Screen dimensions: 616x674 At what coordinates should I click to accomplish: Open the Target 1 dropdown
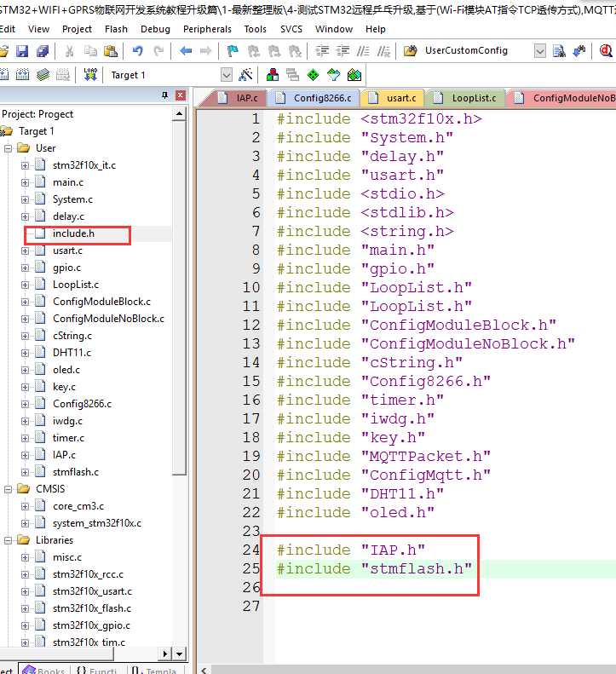pyautogui.click(x=227, y=75)
